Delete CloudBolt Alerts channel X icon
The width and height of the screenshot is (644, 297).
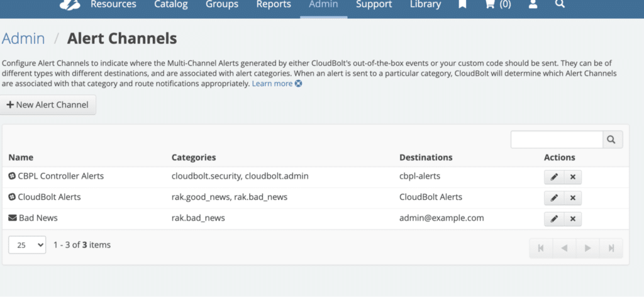572,198
